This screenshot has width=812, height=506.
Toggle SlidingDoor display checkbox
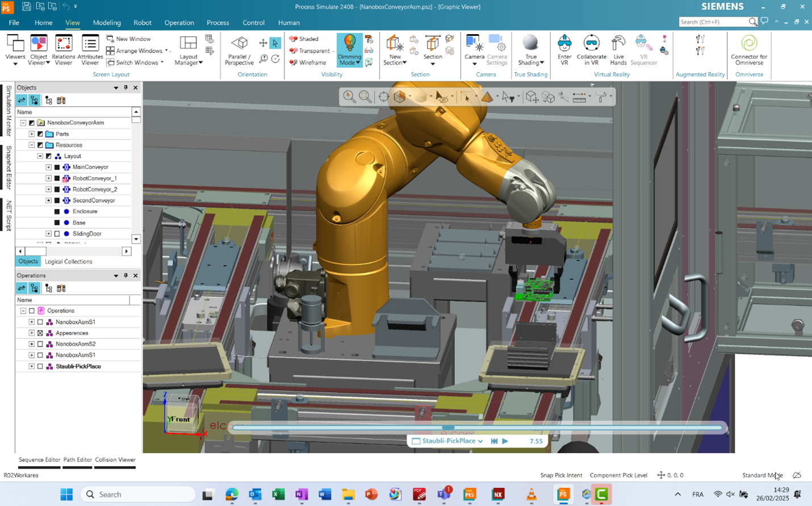coord(57,233)
